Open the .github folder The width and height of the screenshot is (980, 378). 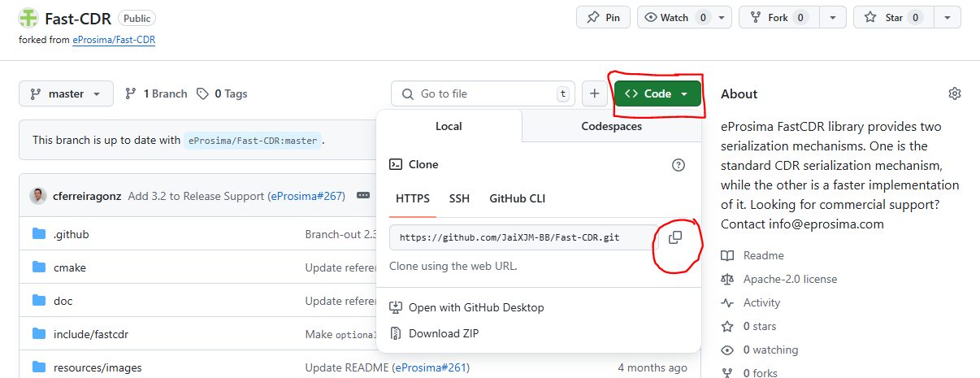click(71, 234)
